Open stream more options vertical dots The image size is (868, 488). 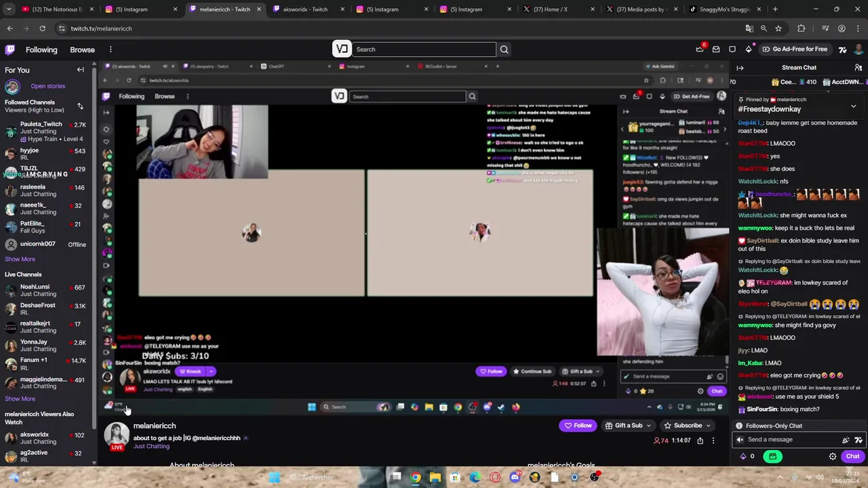tap(713, 441)
